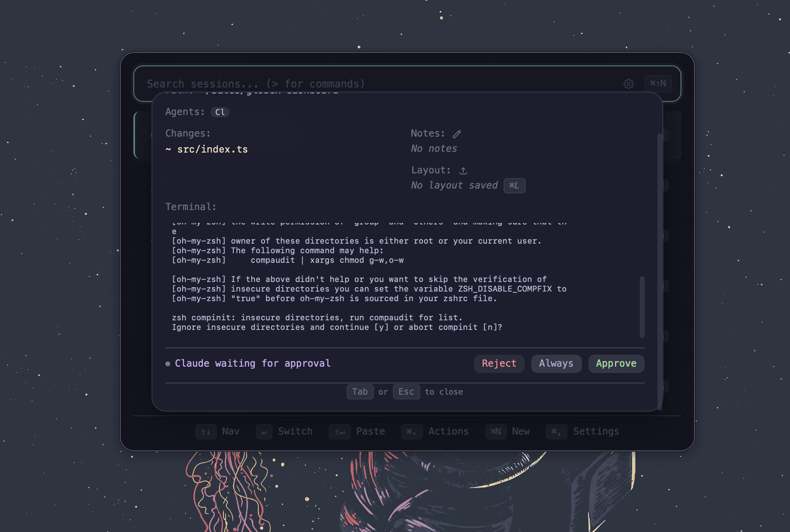This screenshot has height=532, width=790.
Task: Click the Tab key hint to close
Action: pos(360,392)
